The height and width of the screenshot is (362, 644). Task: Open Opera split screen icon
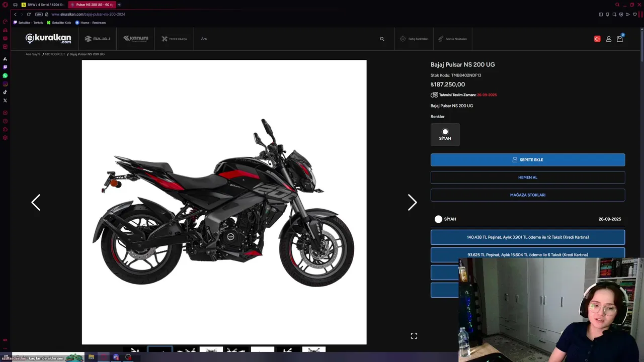pos(601,14)
